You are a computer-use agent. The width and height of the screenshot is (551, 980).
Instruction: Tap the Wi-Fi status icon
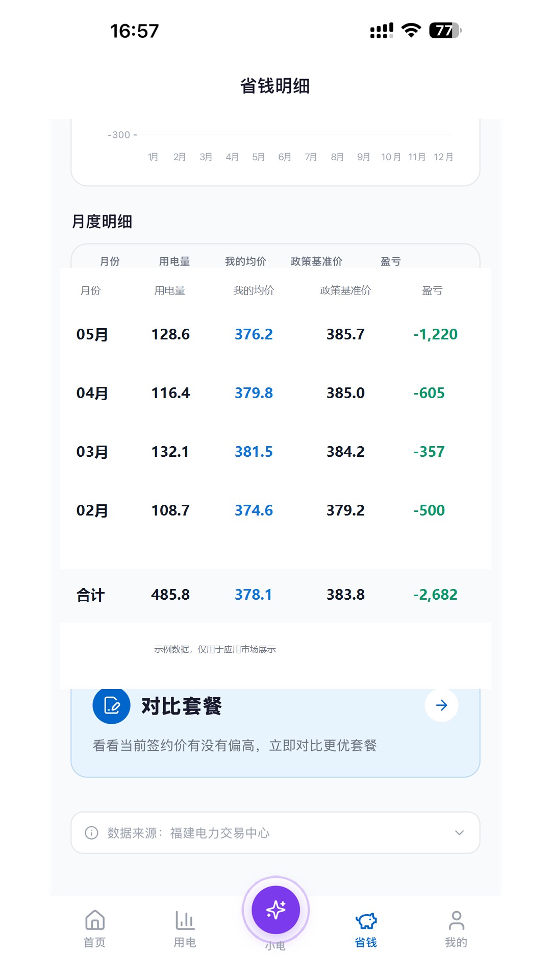click(411, 31)
